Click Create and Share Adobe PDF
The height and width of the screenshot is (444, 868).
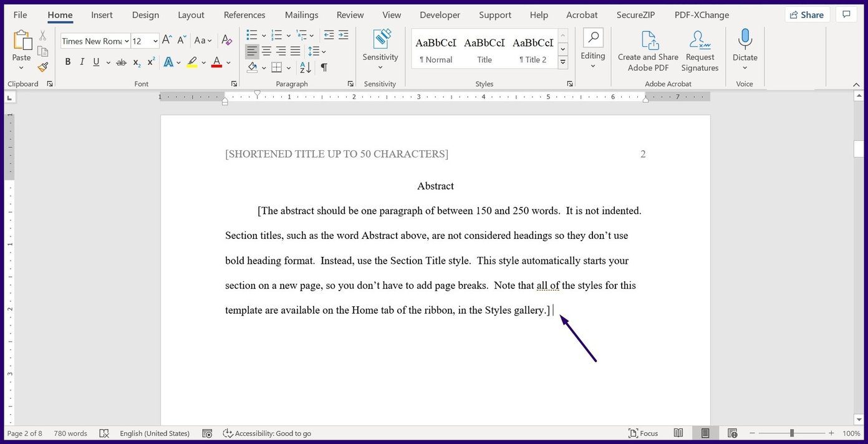[x=649, y=51]
